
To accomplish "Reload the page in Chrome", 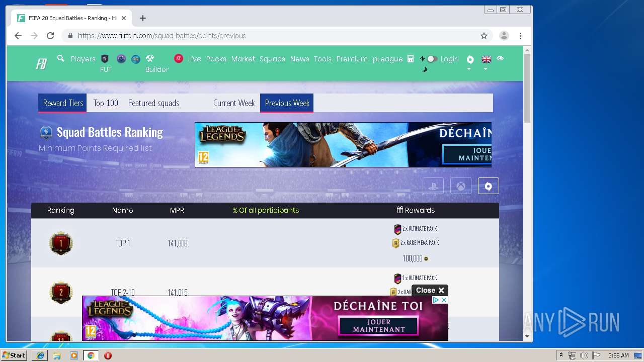I will click(50, 36).
